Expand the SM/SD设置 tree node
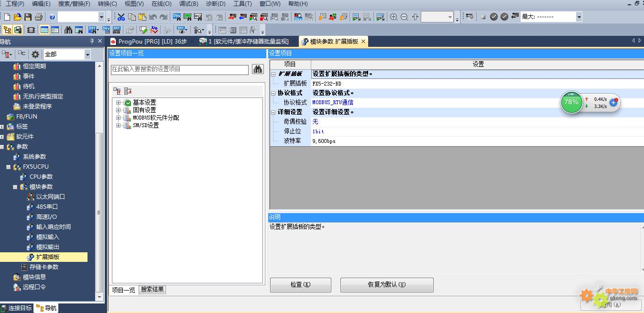The image size is (644, 313). point(119,126)
